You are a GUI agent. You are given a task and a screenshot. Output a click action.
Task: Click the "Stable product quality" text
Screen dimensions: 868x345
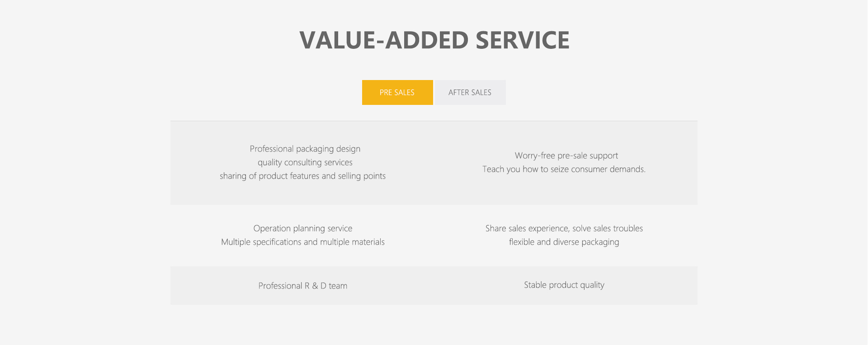click(x=564, y=285)
